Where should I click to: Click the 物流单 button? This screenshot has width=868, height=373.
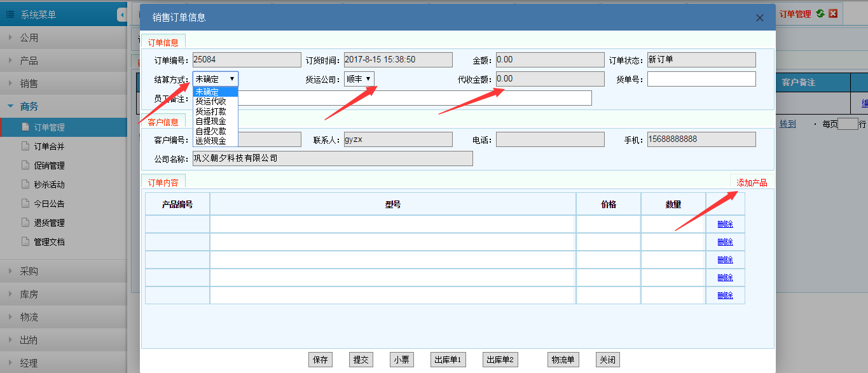tap(563, 360)
